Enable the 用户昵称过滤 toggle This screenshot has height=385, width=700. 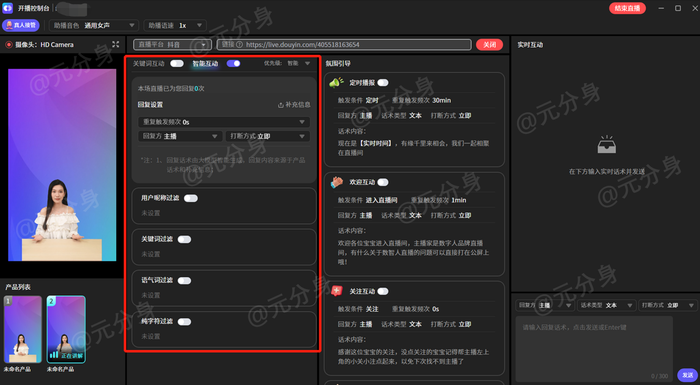191,198
